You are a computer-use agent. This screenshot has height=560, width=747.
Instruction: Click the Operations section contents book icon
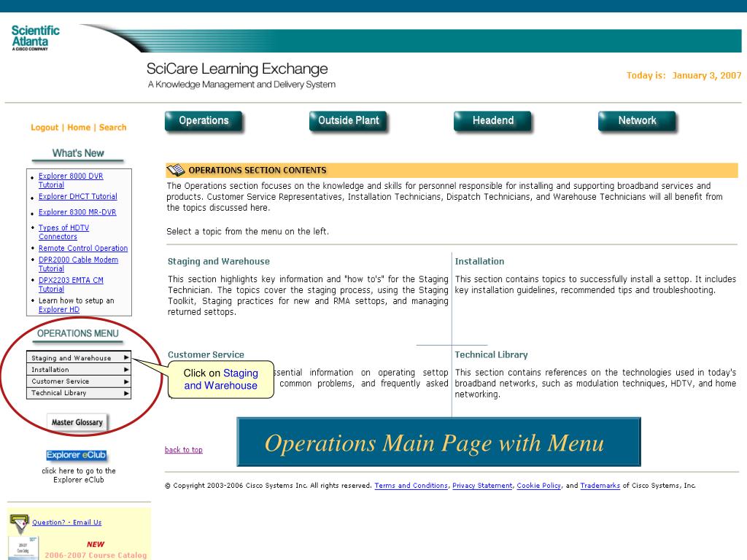click(175, 170)
